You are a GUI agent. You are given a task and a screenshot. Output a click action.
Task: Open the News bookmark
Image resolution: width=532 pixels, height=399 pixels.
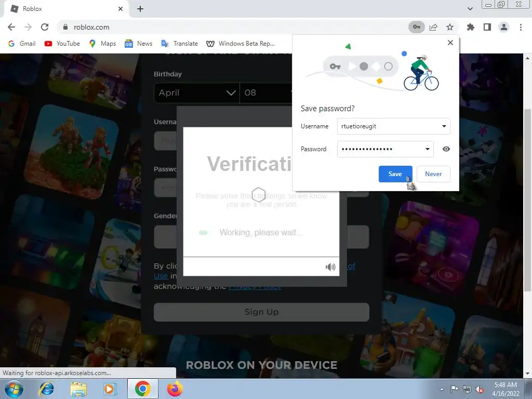coord(138,44)
